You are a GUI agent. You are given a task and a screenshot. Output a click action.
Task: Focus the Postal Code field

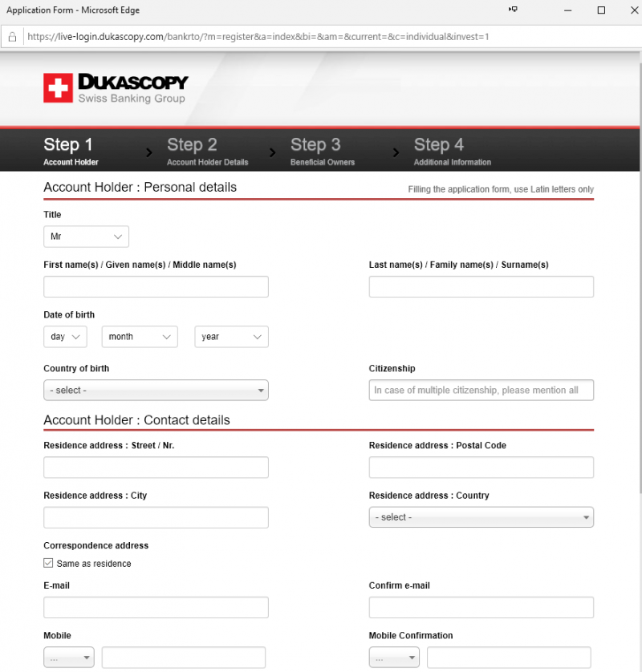pos(481,468)
